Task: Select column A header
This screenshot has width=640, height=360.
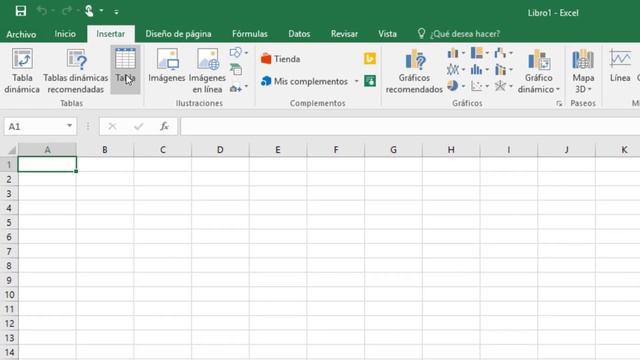Action: (x=47, y=150)
